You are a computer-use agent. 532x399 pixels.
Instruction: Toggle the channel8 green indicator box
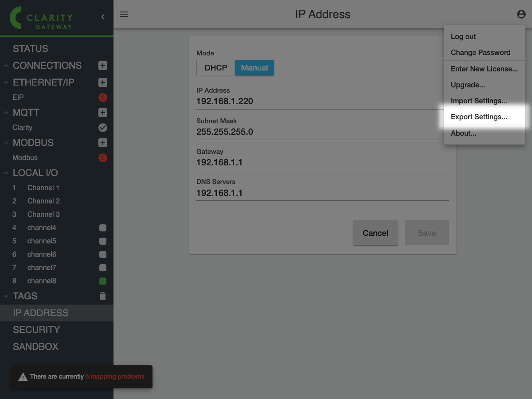click(103, 281)
